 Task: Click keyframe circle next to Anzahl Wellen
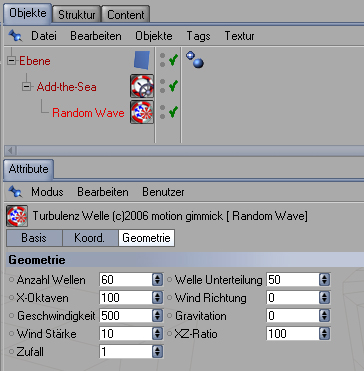click(12, 280)
